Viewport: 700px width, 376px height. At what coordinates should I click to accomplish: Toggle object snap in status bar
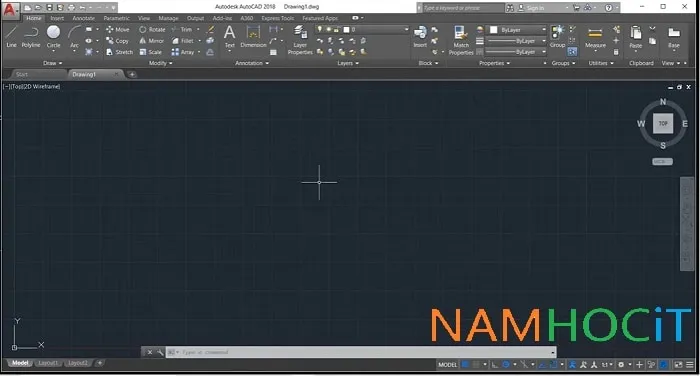pos(553,365)
